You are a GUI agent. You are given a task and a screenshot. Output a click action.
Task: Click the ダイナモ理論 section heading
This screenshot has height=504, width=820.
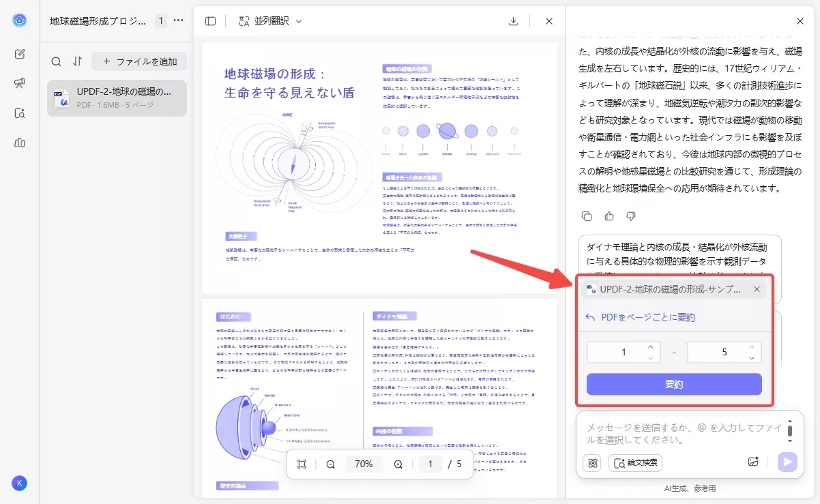pyautogui.click(x=394, y=316)
